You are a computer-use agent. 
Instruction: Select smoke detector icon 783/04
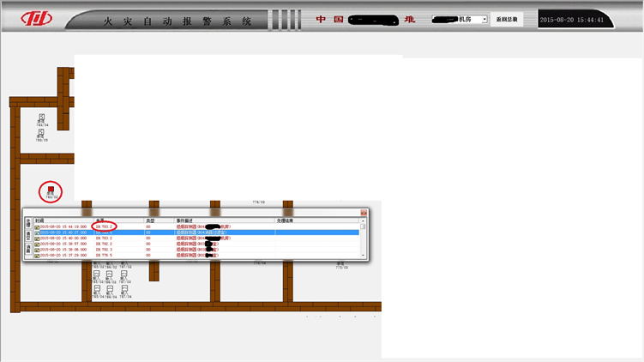(41, 118)
